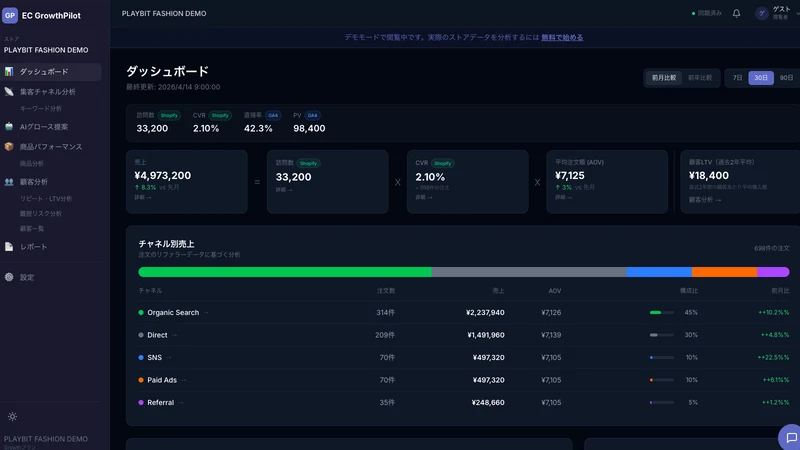Viewport: 800px width, 450px height.
Task: Switch period to 7日
Action: click(737, 78)
